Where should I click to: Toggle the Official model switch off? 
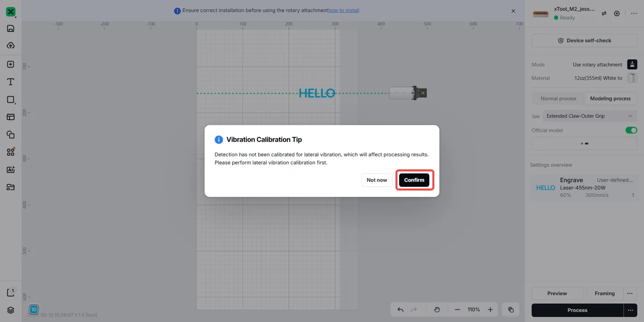point(631,130)
